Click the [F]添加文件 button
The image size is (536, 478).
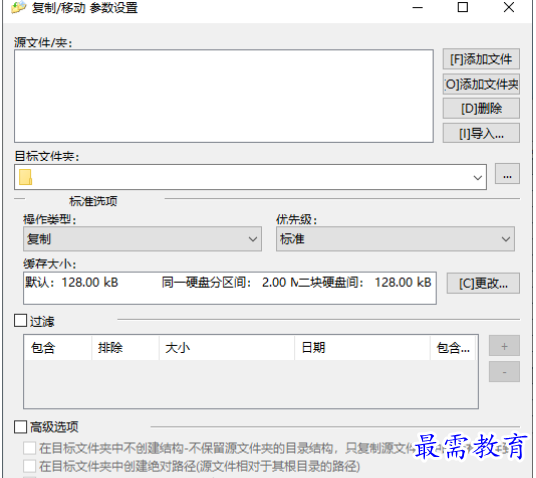click(481, 59)
